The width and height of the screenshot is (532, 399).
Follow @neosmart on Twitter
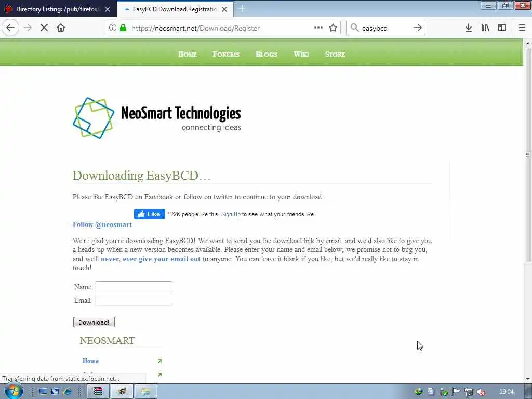click(102, 224)
